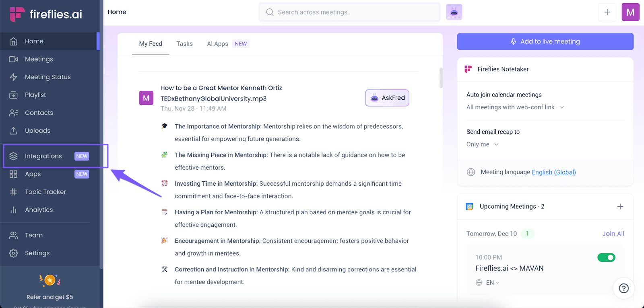This screenshot has height=308, width=644.
Task: Click the Thu, Nov 28 timestamp
Action: (194, 109)
